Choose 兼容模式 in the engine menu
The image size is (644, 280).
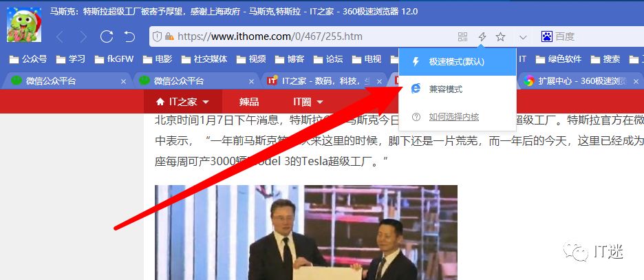click(x=458, y=89)
